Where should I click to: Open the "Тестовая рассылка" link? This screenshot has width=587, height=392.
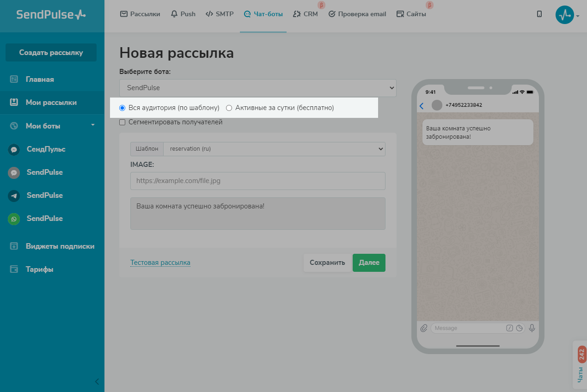[160, 263]
